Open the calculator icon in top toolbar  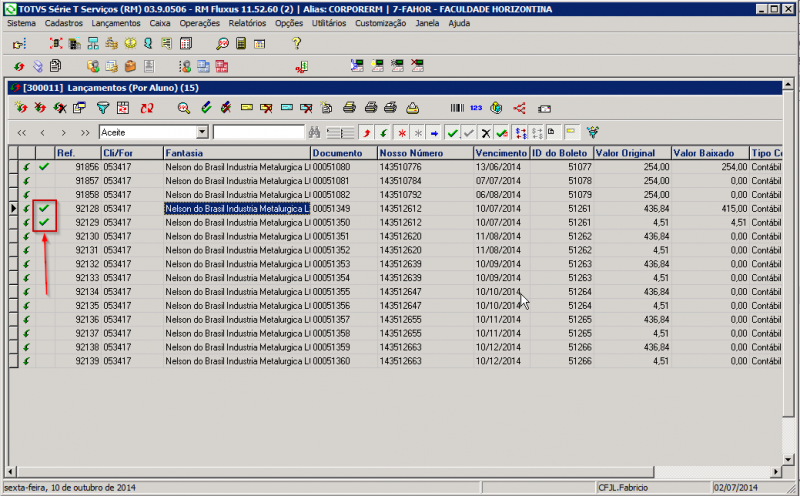click(x=241, y=44)
